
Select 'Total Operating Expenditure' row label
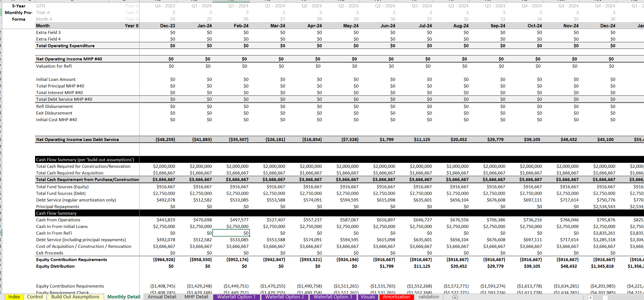coord(65,46)
